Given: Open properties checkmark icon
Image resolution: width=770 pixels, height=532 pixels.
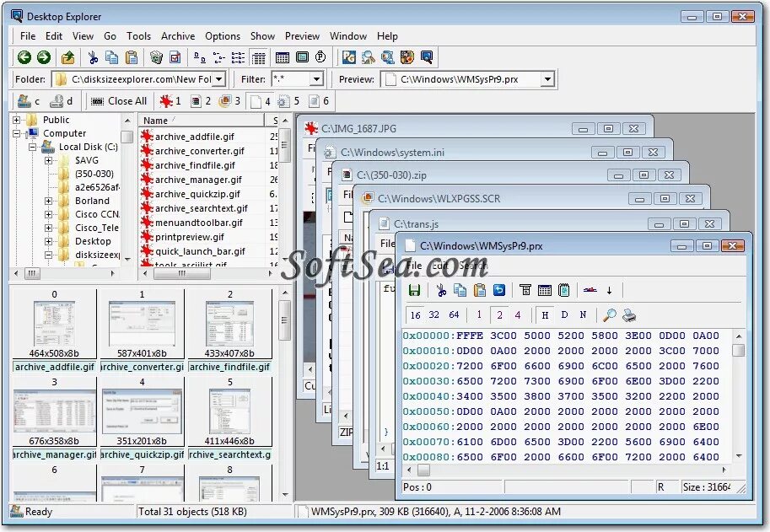Looking at the screenshot, I should 175,57.
